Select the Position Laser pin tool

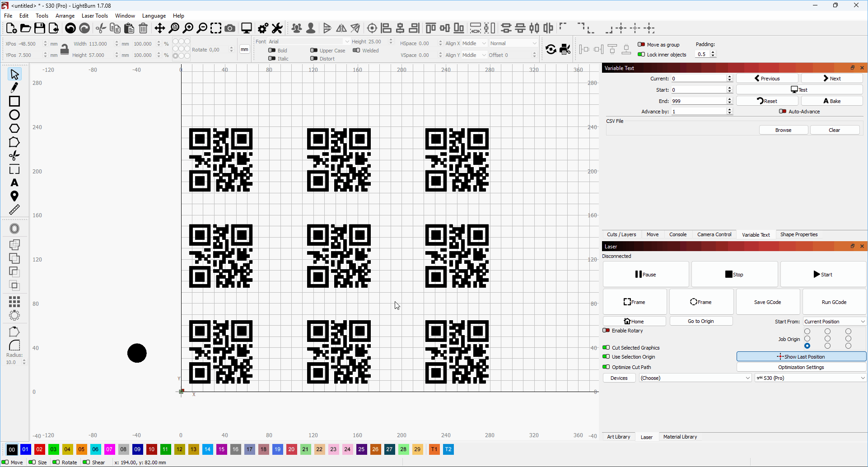(x=14, y=196)
